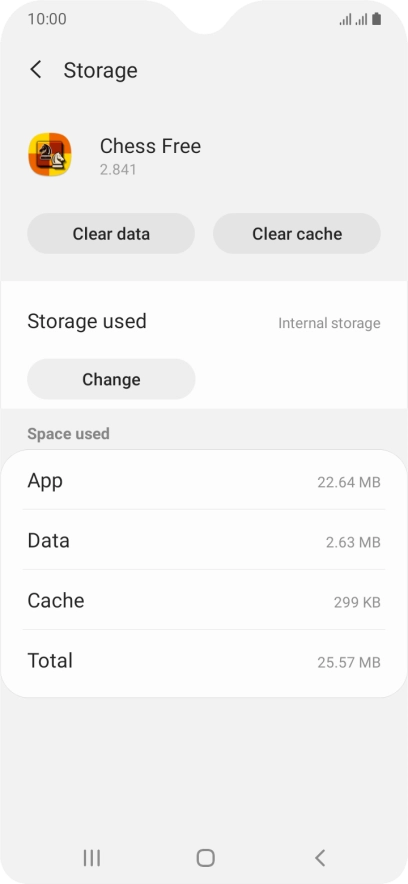The image size is (408, 884).
Task: Tap the Chess Free app name
Action: pyautogui.click(x=150, y=146)
